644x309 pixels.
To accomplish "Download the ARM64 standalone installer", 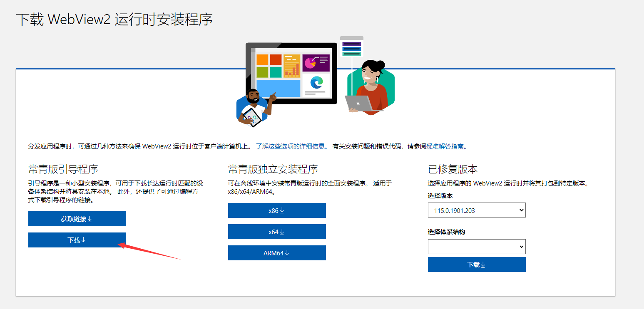I will (x=277, y=253).
